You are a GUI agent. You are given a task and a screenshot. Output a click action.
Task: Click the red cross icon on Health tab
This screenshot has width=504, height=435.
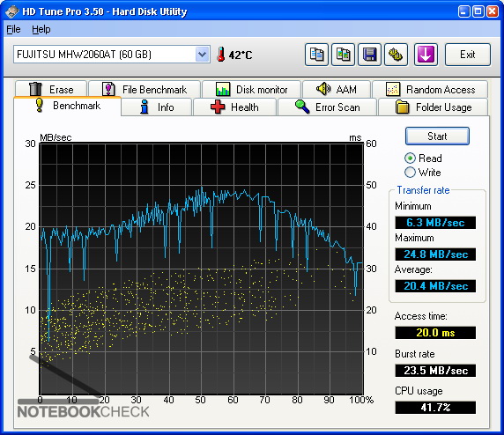218,107
